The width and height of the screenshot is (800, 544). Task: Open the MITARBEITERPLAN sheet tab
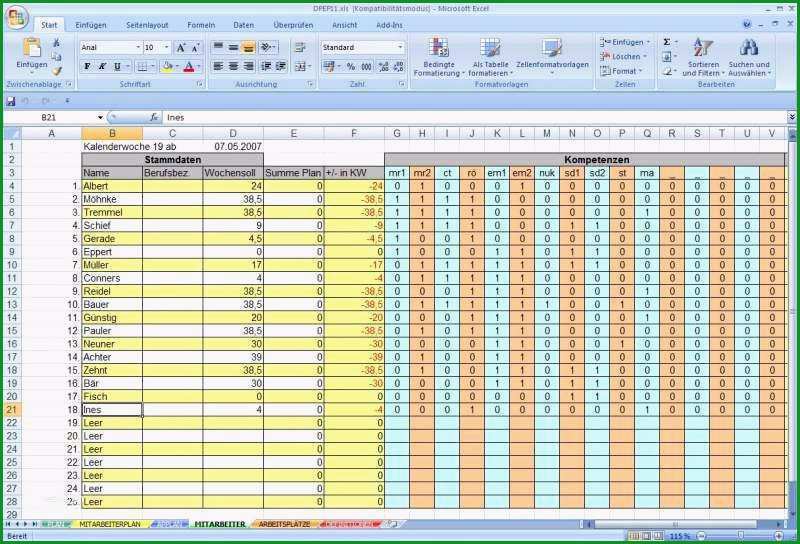110,524
